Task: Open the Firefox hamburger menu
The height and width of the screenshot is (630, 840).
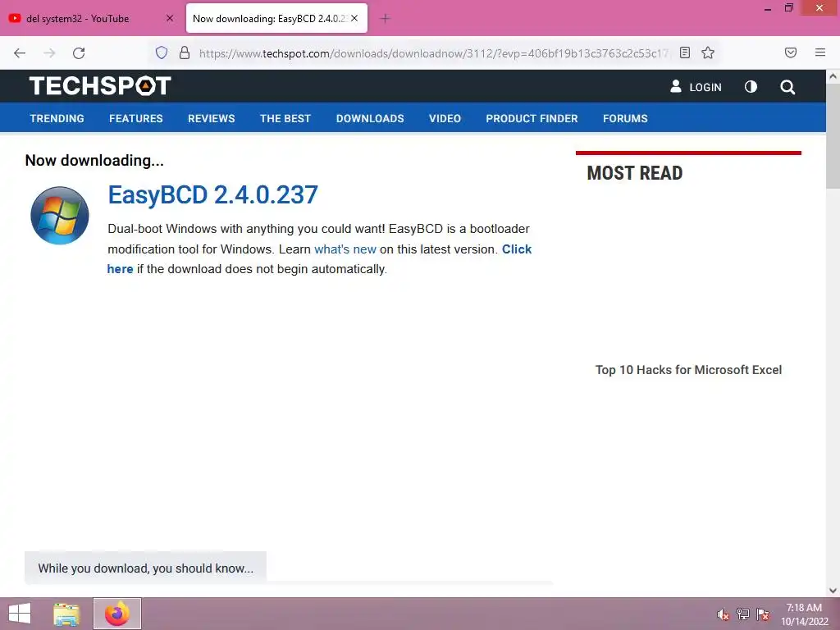Action: [x=820, y=52]
